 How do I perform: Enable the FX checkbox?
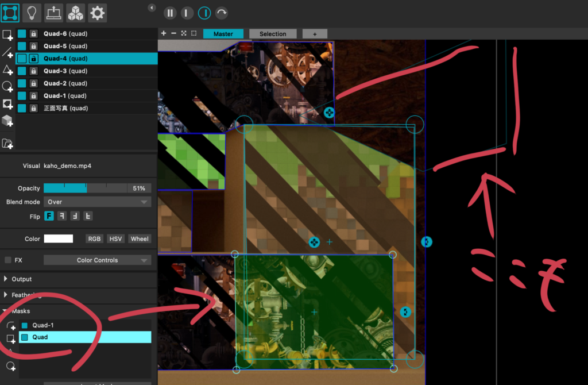8,260
